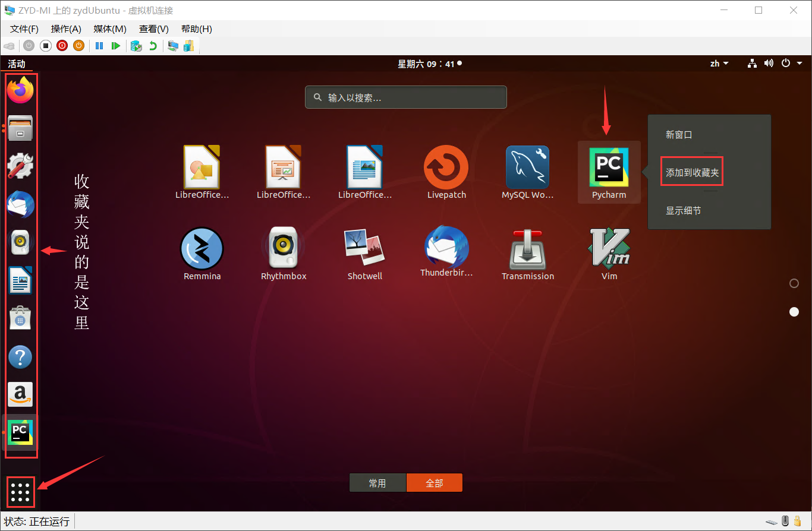Select the Pycharm icon in the app grid
This screenshot has width=812, height=531.
tap(609, 172)
